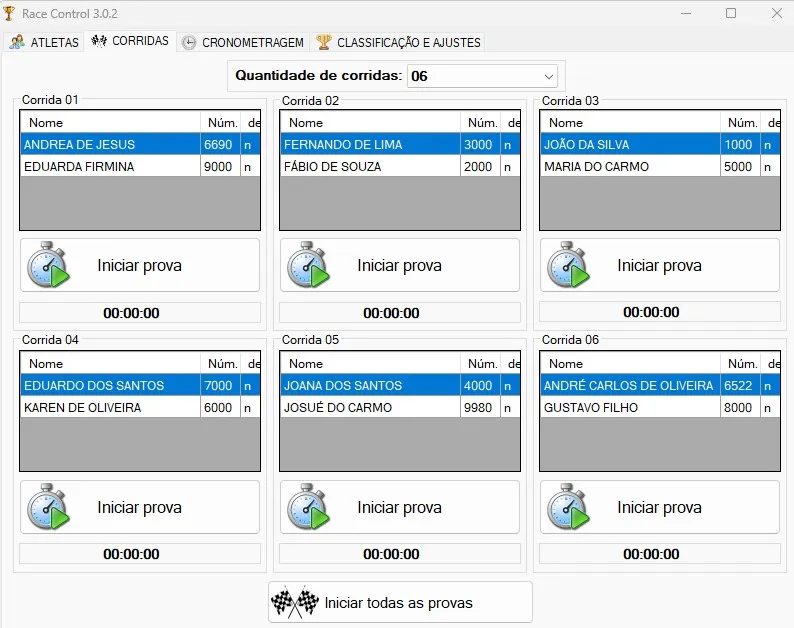The height and width of the screenshot is (628, 794).
Task: Click the checkered flags icon at bottom
Action: click(x=293, y=603)
